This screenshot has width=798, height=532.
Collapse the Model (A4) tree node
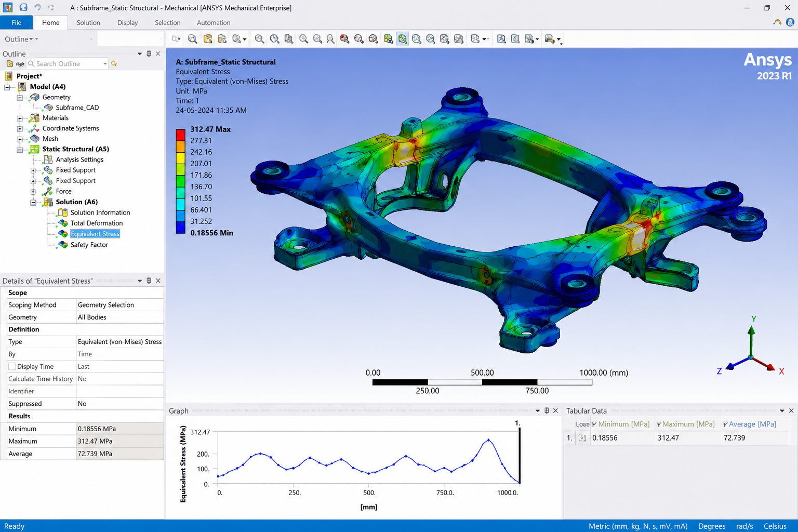[7, 87]
